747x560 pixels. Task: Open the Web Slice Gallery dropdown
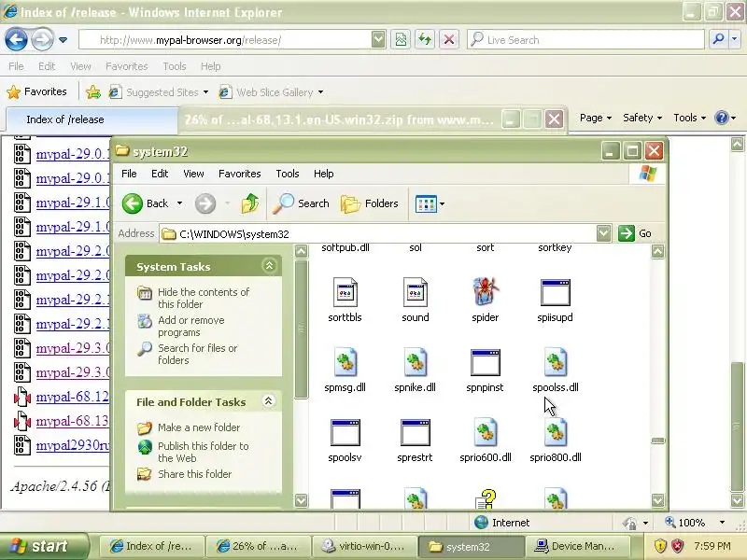(320, 91)
